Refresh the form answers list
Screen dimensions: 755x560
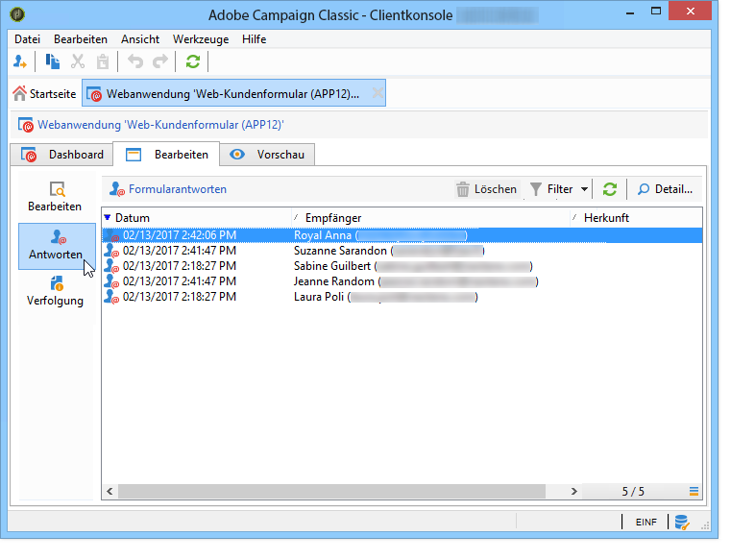(610, 189)
